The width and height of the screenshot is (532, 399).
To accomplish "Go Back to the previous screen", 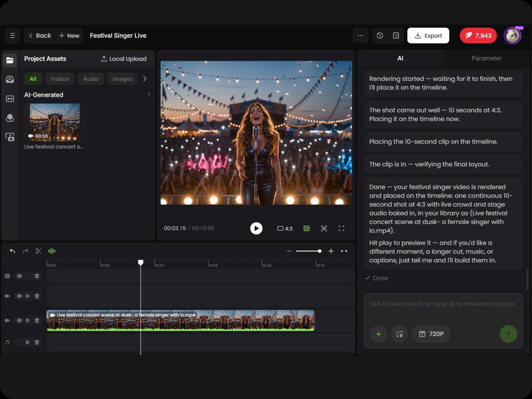I will (40, 36).
